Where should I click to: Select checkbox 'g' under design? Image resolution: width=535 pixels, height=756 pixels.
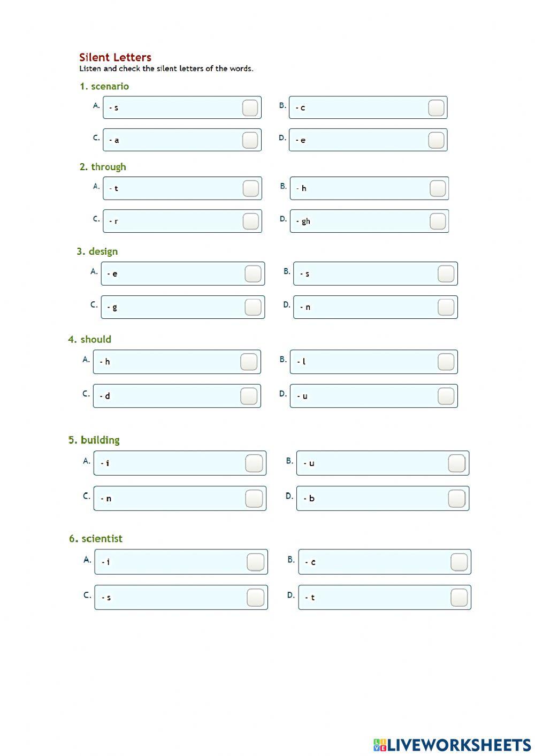(x=253, y=307)
